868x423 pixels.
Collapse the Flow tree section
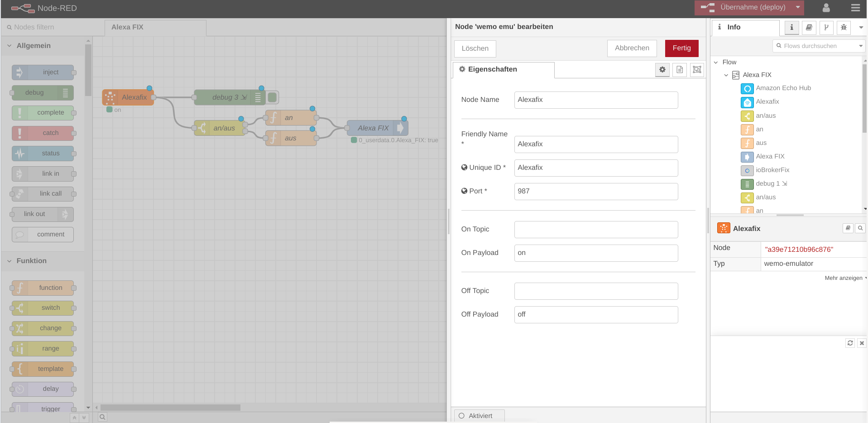(716, 62)
